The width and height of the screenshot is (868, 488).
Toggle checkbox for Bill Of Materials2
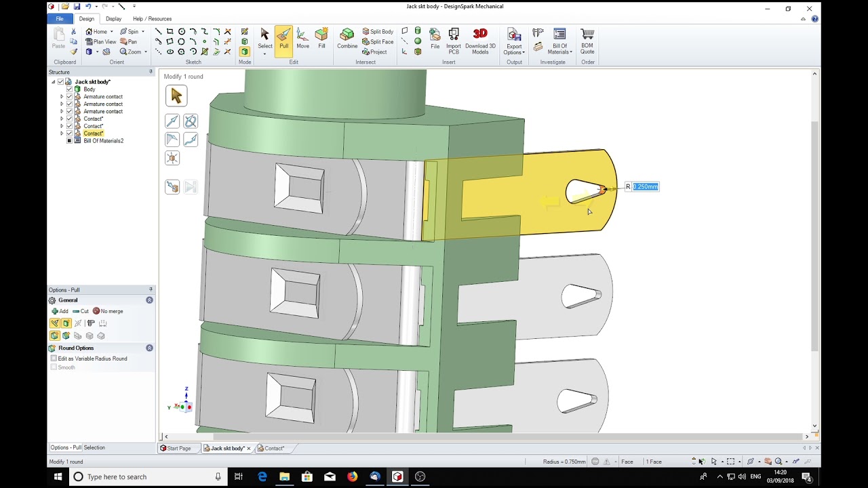tap(69, 141)
